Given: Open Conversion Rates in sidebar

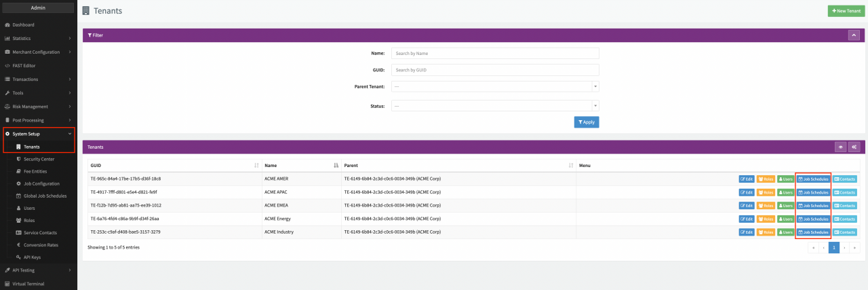Looking at the screenshot, I should (x=41, y=244).
